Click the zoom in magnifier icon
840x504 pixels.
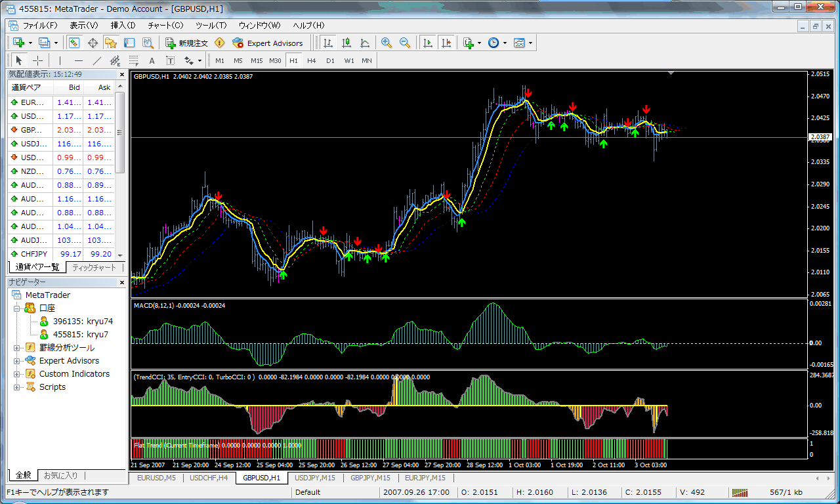tap(387, 43)
